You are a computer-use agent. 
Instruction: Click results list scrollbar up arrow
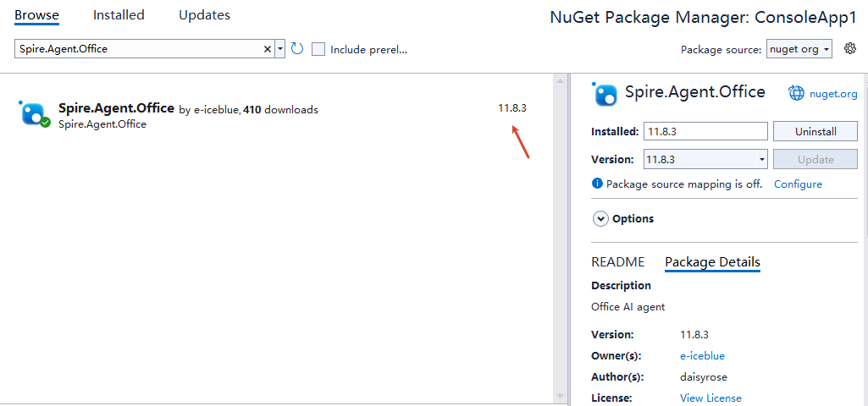coord(560,81)
